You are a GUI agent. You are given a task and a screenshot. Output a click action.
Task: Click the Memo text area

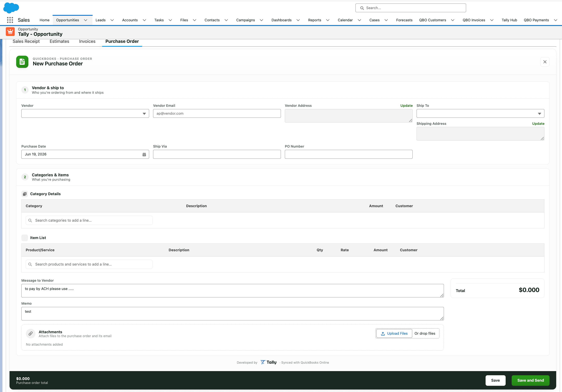click(x=233, y=314)
